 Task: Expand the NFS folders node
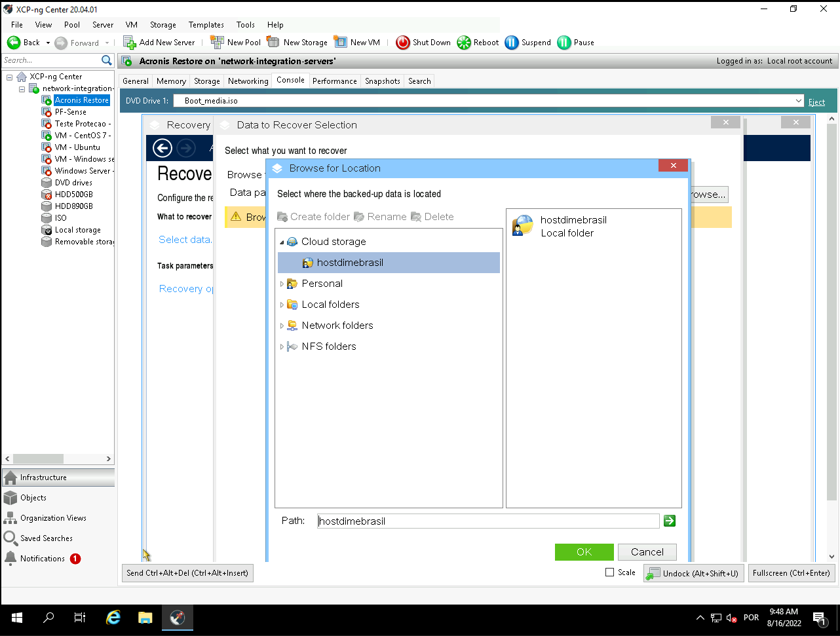click(x=282, y=346)
